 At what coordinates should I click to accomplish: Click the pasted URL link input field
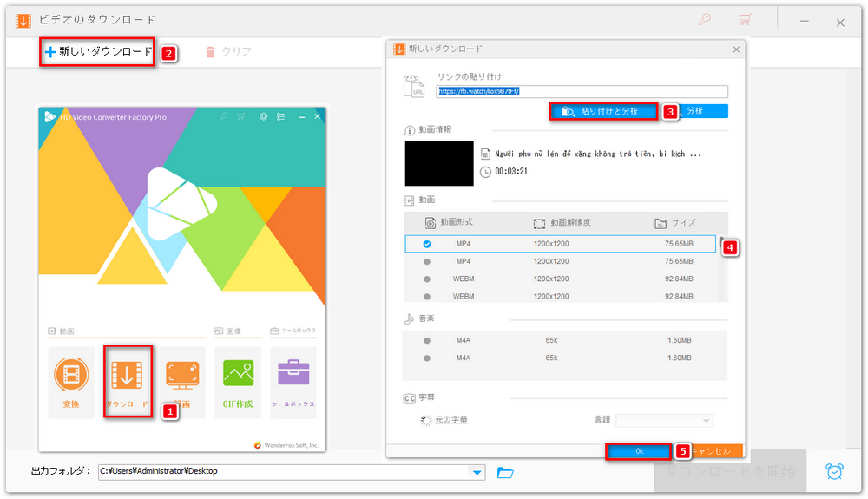coord(582,91)
